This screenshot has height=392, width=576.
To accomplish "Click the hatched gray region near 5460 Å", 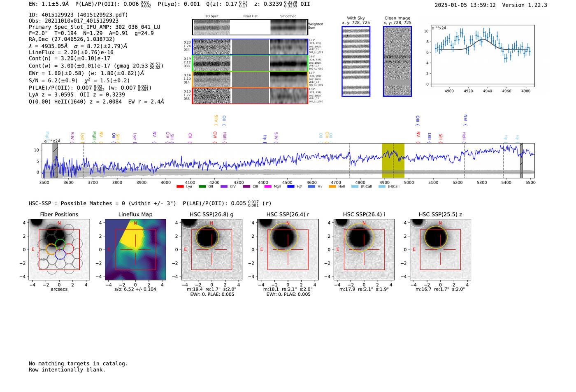I will coord(521,161).
